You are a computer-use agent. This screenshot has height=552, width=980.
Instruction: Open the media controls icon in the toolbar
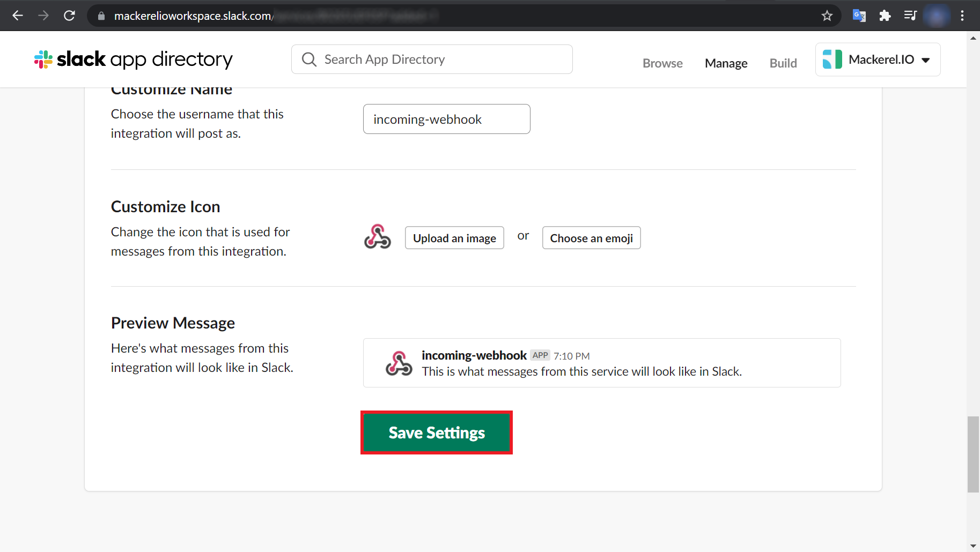click(910, 16)
